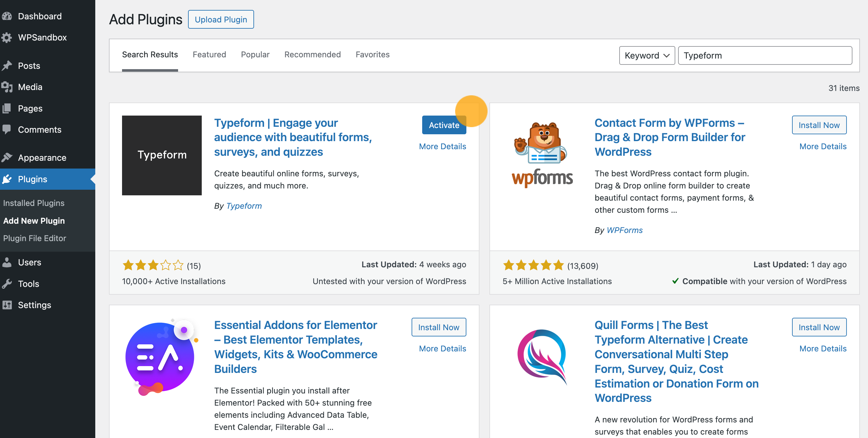Focus the plugin search field containing Typeform
The width and height of the screenshot is (868, 438).
(x=765, y=56)
